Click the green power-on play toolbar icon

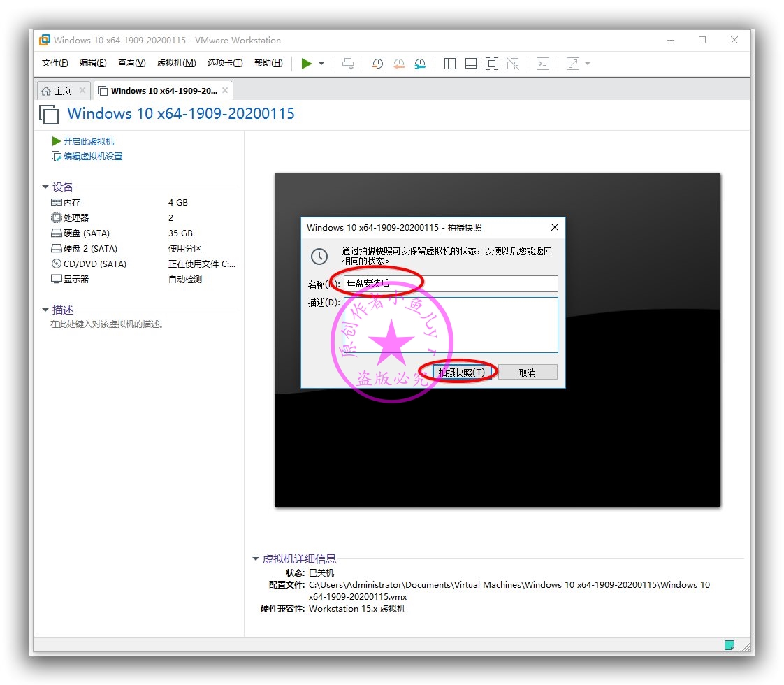click(x=307, y=64)
